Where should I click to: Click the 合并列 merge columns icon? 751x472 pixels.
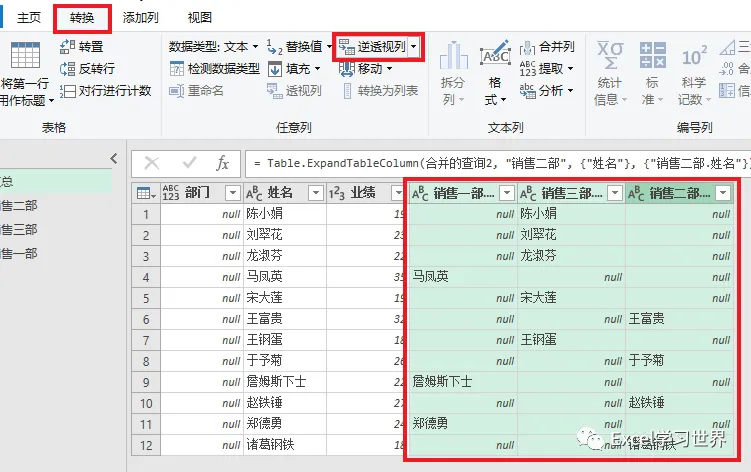[527, 47]
